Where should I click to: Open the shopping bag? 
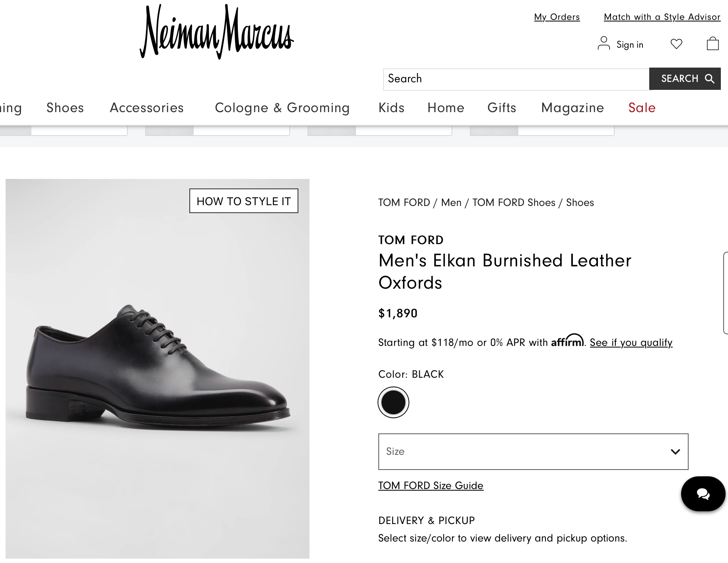point(713,44)
